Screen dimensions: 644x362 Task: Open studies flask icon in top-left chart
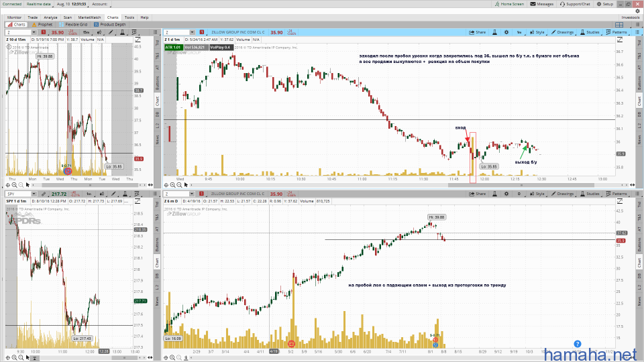(122, 32)
